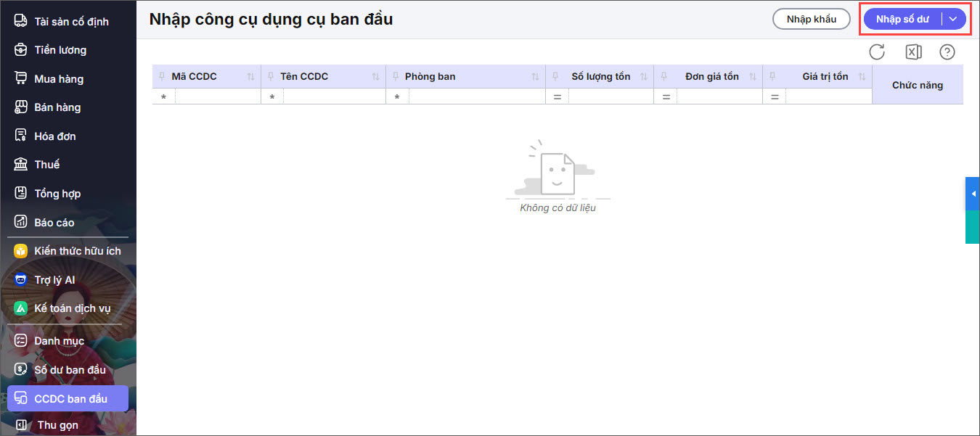
Task: Click the Phòng ban filter input
Action: [x=477, y=96]
